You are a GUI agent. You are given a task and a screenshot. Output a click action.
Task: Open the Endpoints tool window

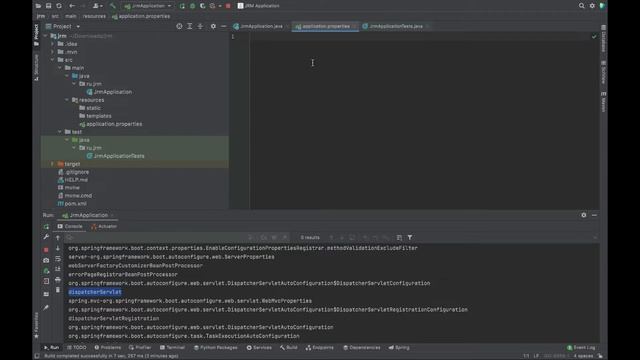[x=320, y=347]
